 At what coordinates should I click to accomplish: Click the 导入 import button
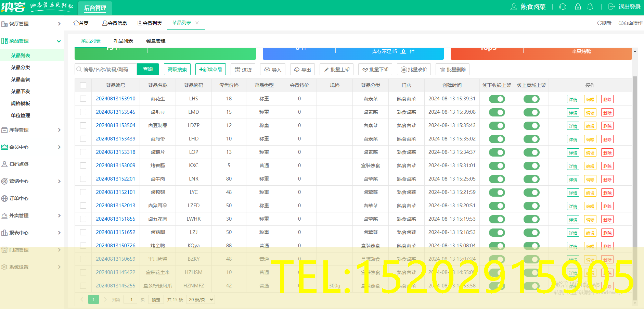tap(273, 70)
